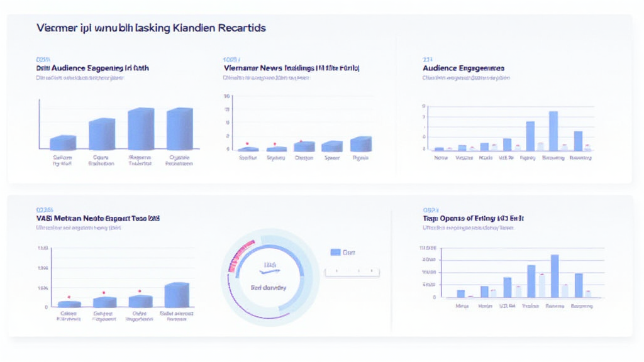644x362 pixels.
Task: Click the bottom-left chart title beginning with VASi
Action: [x=97, y=218]
